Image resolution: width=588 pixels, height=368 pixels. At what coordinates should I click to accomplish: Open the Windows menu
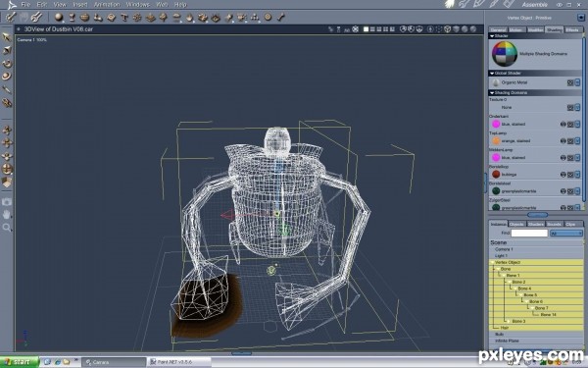coord(137,5)
